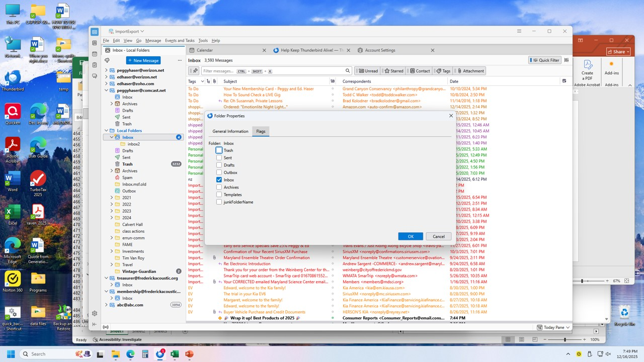Image resolution: width=644 pixels, height=362 pixels.
Task: Open the Today Pane dropdown
Action: click(553, 327)
